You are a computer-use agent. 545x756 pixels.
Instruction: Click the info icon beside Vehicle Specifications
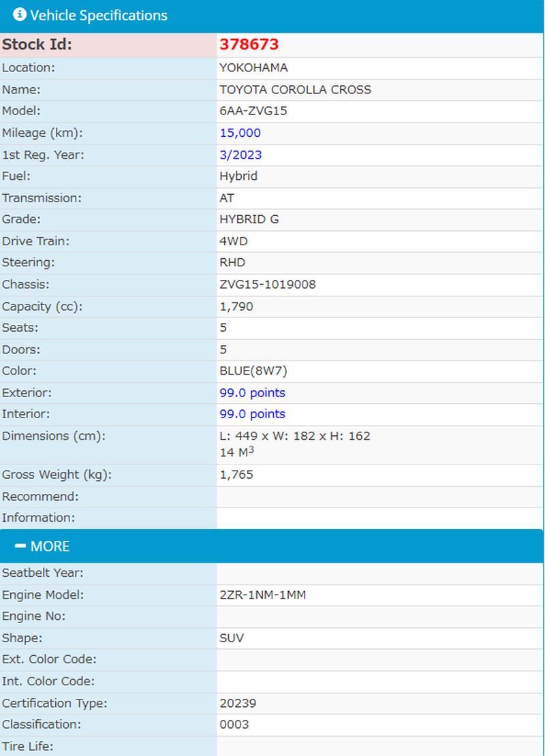[19, 14]
